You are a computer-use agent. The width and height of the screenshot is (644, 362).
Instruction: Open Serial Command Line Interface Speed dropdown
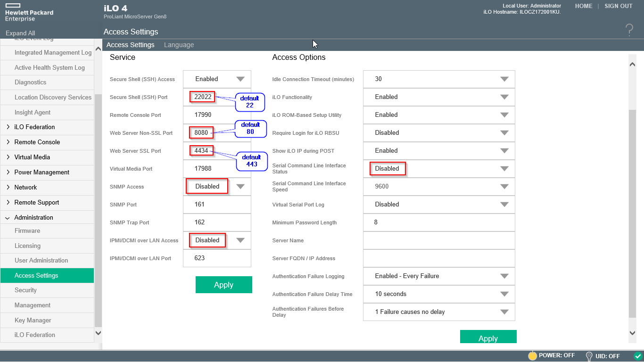click(439, 187)
